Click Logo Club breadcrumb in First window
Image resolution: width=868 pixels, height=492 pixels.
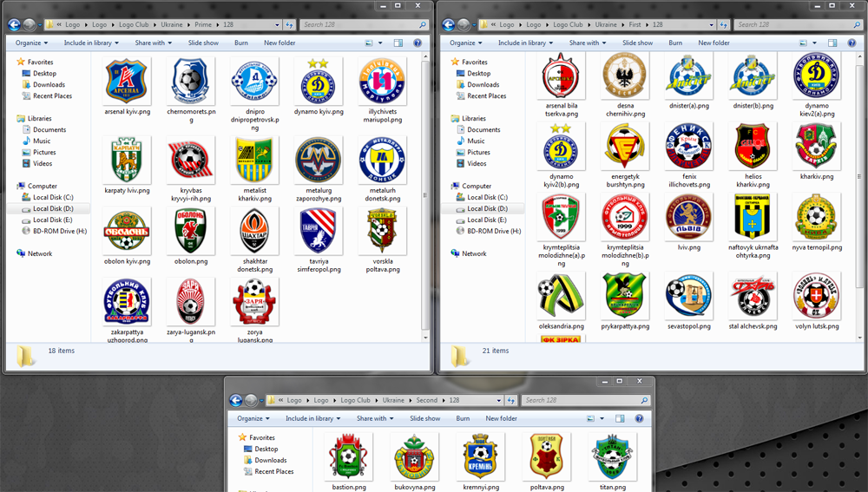[x=568, y=25]
